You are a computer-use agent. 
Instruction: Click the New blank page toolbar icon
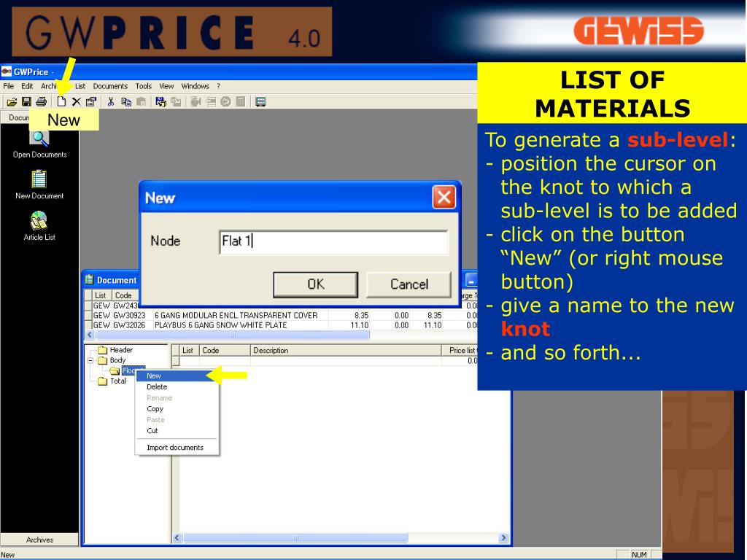pyautogui.click(x=61, y=101)
